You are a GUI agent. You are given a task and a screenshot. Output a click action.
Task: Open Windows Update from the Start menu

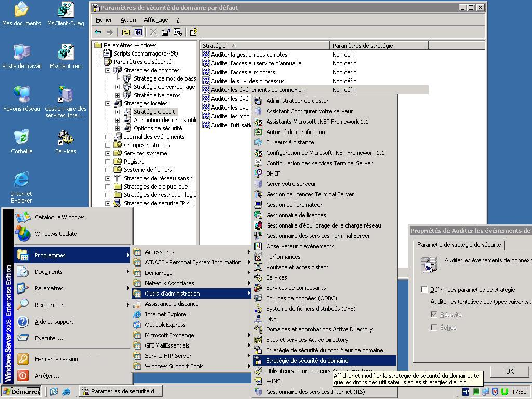click(72, 234)
